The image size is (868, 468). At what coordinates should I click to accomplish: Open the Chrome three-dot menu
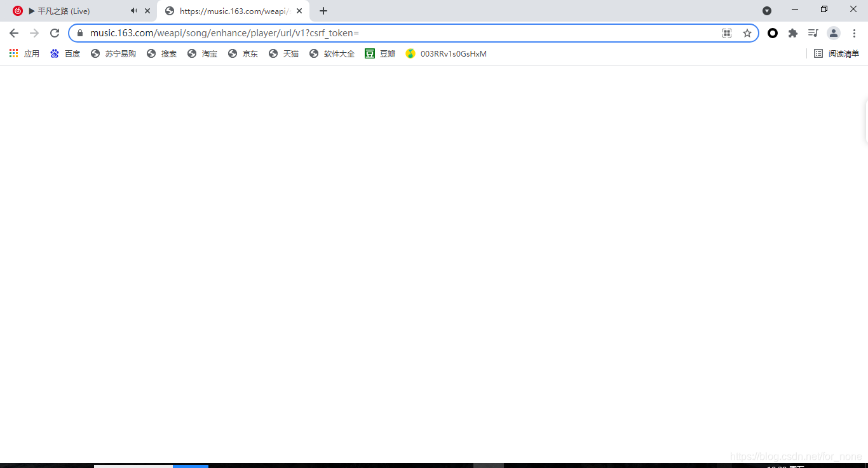854,33
